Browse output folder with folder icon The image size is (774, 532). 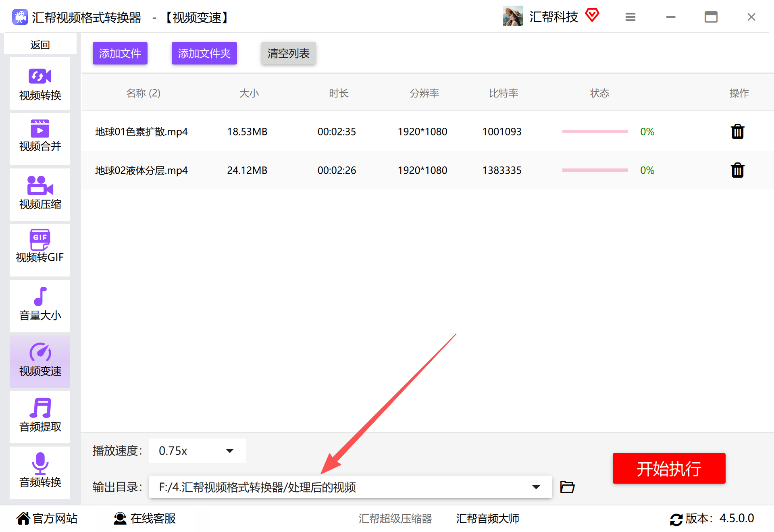567,487
